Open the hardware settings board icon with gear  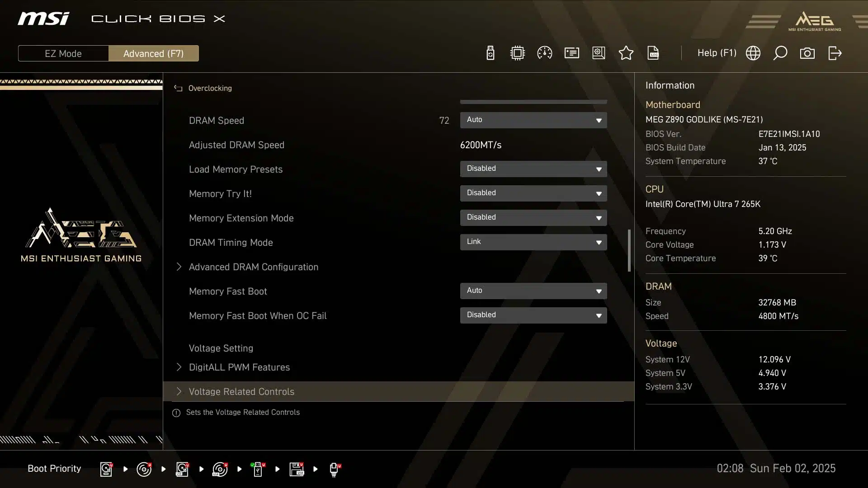tap(599, 53)
